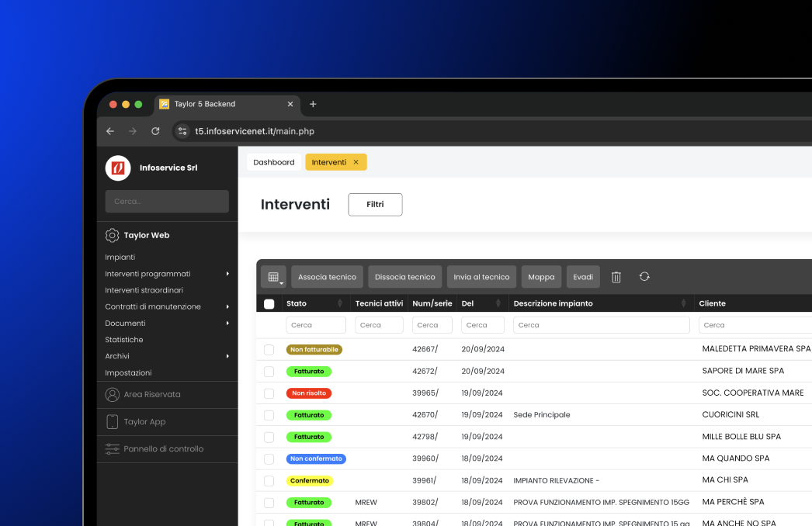Select the row for SOC. COOPERATIVA MARE
Image resolution: width=812 pixels, height=526 pixels.
(x=269, y=393)
